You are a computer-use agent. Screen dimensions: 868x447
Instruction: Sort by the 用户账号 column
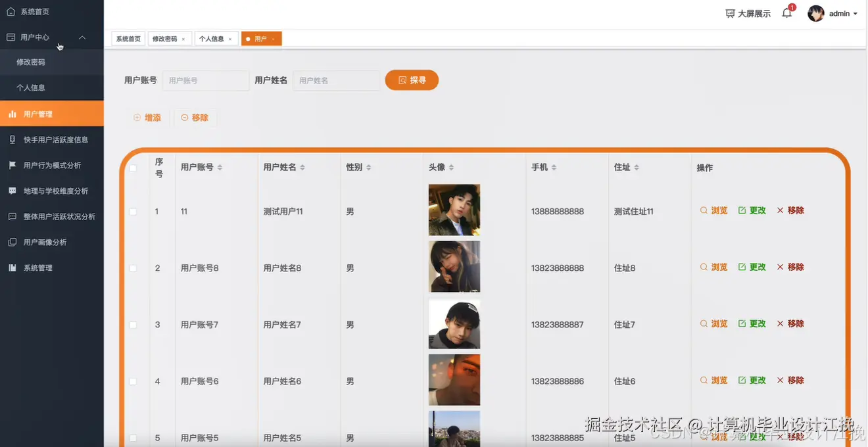click(x=220, y=168)
